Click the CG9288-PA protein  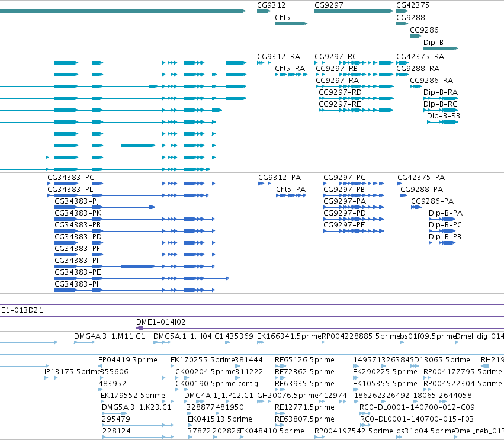[422, 190]
